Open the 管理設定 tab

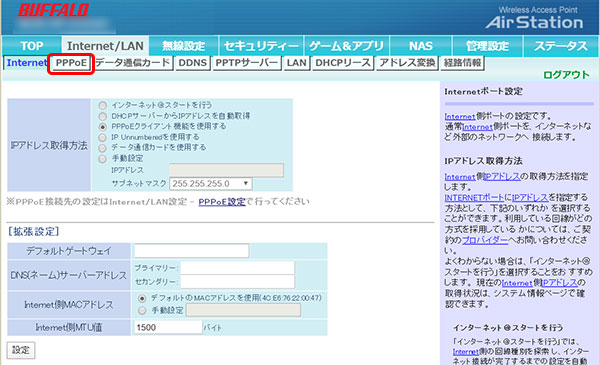tap(487, 46)
